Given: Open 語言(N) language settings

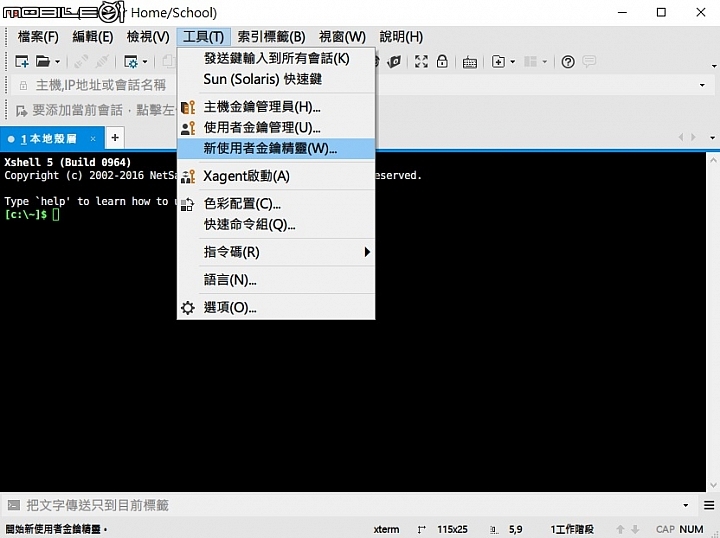Looking at the screenshot, I should (276, 280).
